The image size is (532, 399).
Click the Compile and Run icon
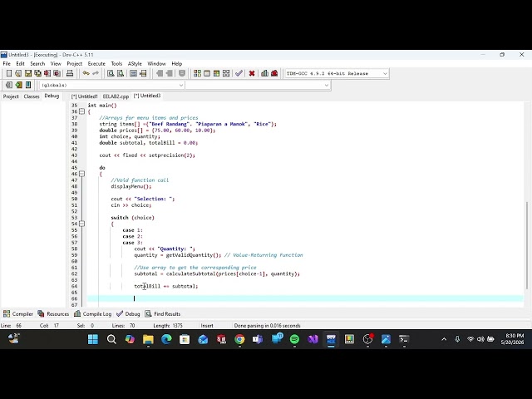pos(216,73)
